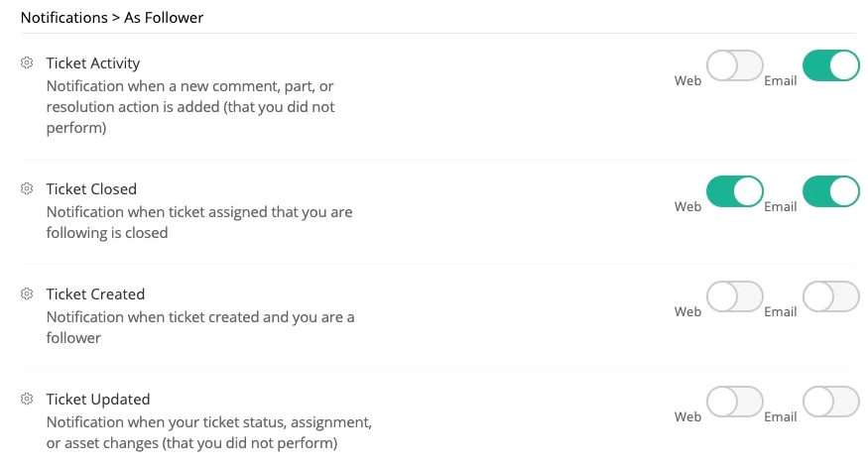Enable Email toggle for Ticket Created

830,296
